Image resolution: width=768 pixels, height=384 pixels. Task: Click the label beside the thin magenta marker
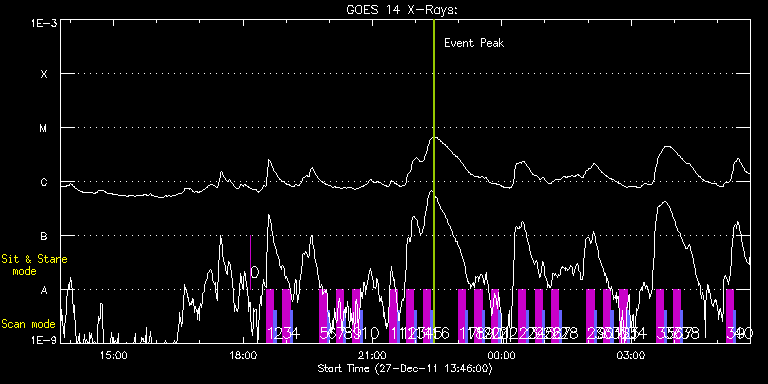coord(255,272)
